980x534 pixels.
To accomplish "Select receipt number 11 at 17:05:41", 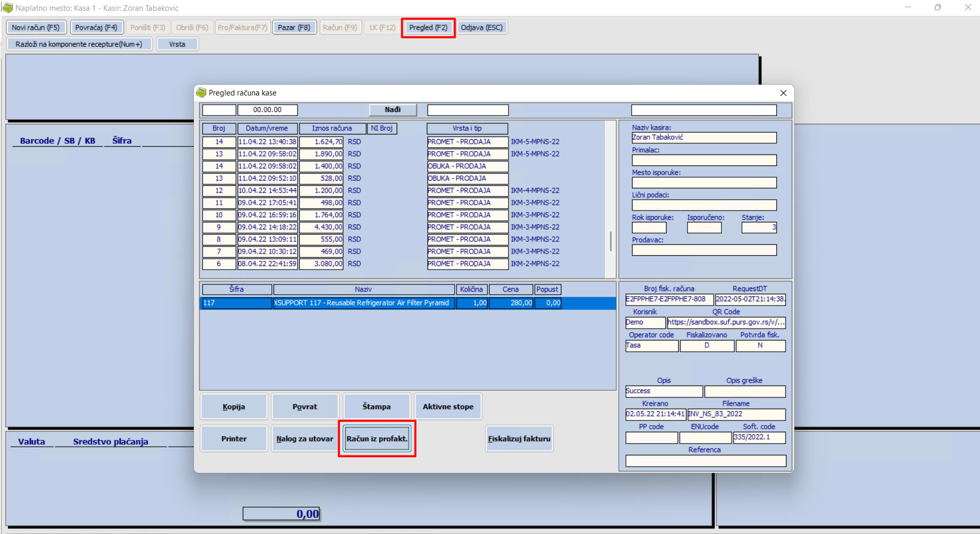I will click(381, 203).
